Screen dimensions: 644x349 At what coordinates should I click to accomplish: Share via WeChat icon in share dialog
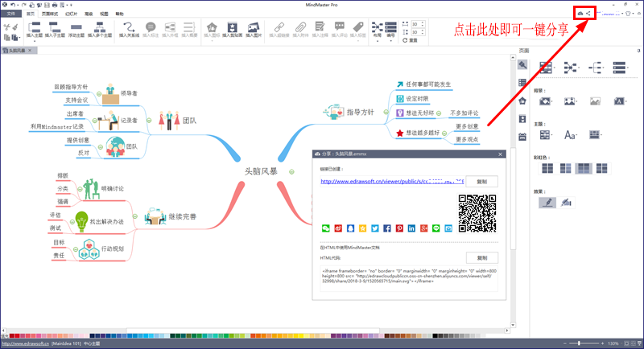326,228
